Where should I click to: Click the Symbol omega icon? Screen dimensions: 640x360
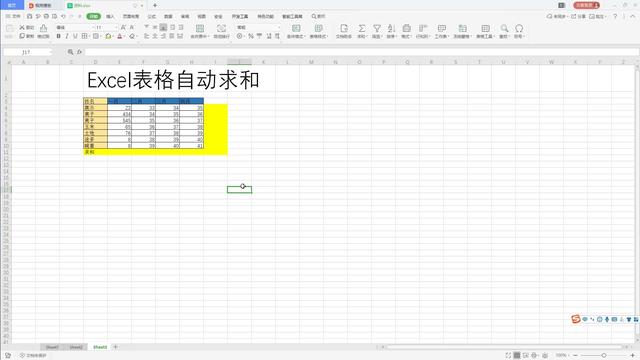[519, 28]
